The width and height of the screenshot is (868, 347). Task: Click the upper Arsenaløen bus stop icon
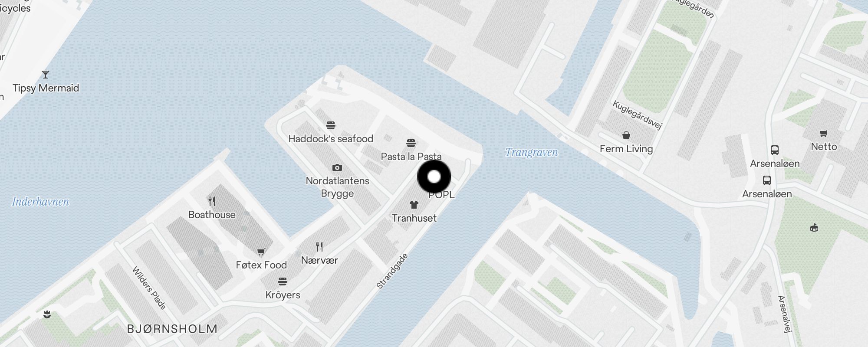[775, 150]
